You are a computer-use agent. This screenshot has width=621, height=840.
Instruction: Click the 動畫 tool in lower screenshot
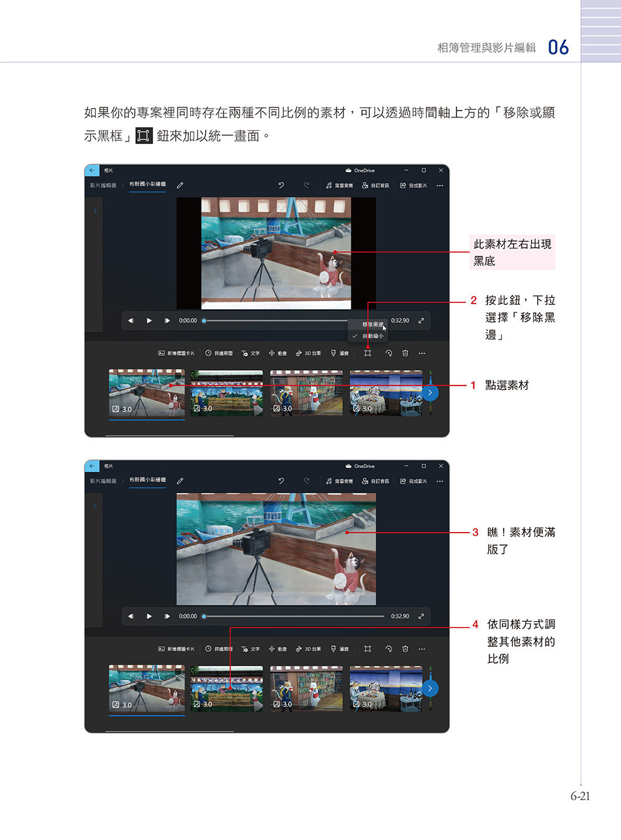pyautogui.click(x=278, y=649)
